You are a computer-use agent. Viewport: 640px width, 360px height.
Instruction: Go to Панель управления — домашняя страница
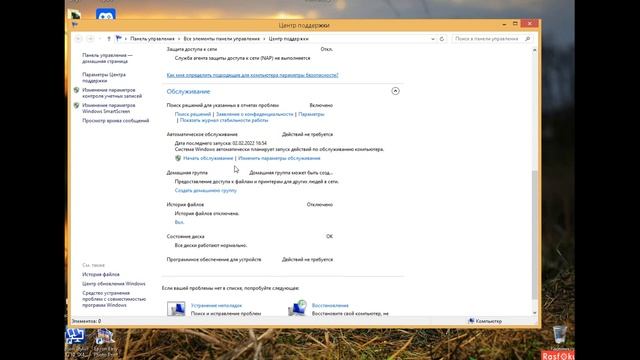[107, 58]
